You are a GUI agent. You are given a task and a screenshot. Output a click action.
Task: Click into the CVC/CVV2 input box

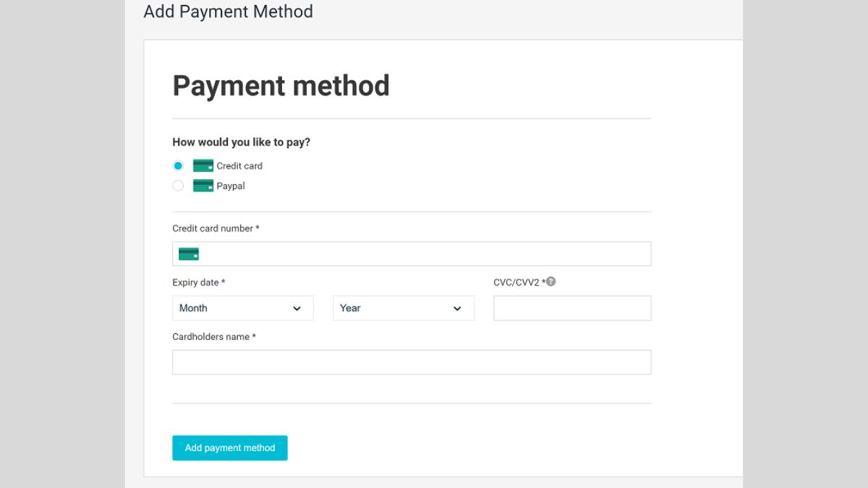572,308
